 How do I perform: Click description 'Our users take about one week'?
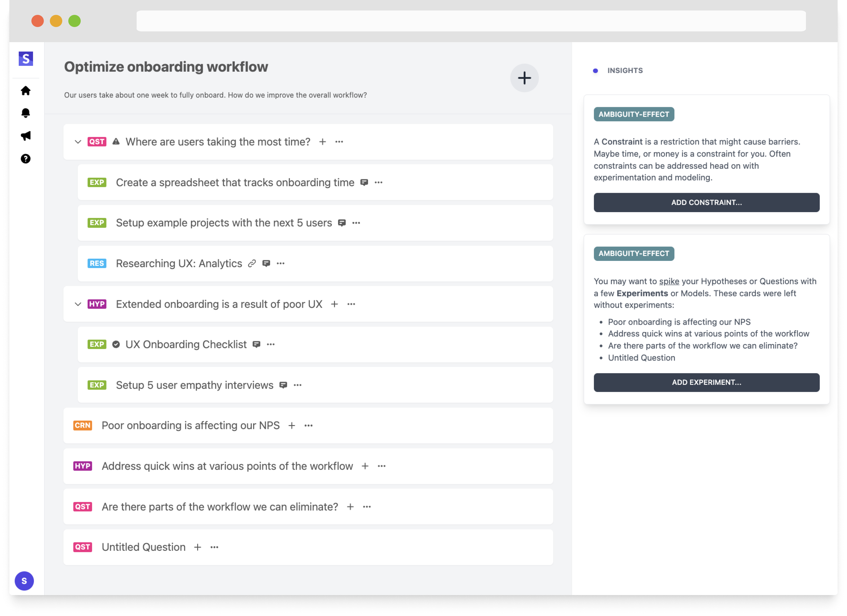click(215, 95)
